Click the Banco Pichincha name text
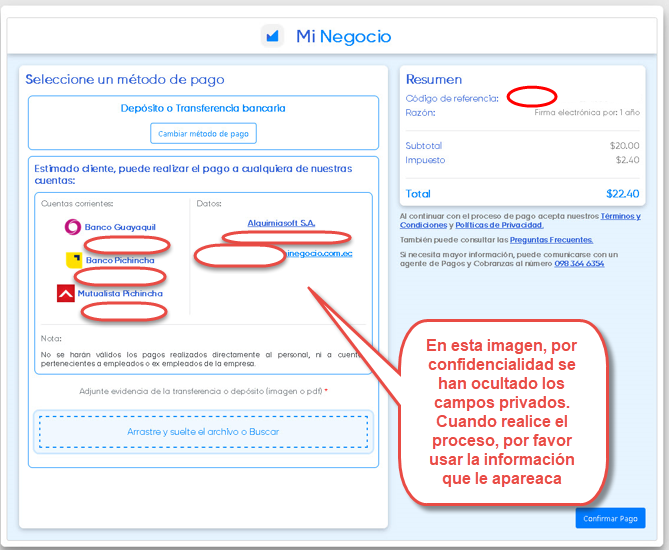This screenshot has height=550, width=669. [x=120, y=260]
